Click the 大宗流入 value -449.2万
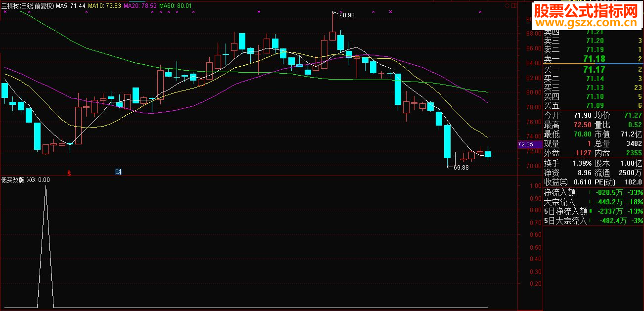644x311 pixels. 610,202
